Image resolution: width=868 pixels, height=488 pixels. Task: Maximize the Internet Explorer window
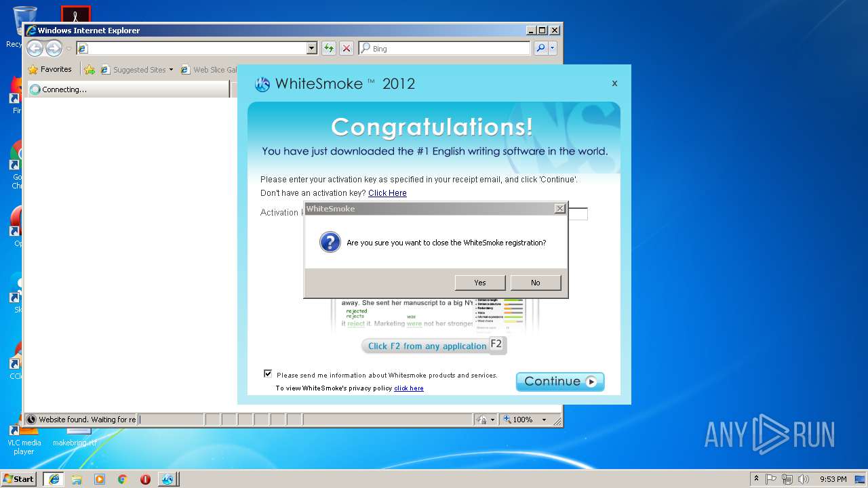[542, 30]
